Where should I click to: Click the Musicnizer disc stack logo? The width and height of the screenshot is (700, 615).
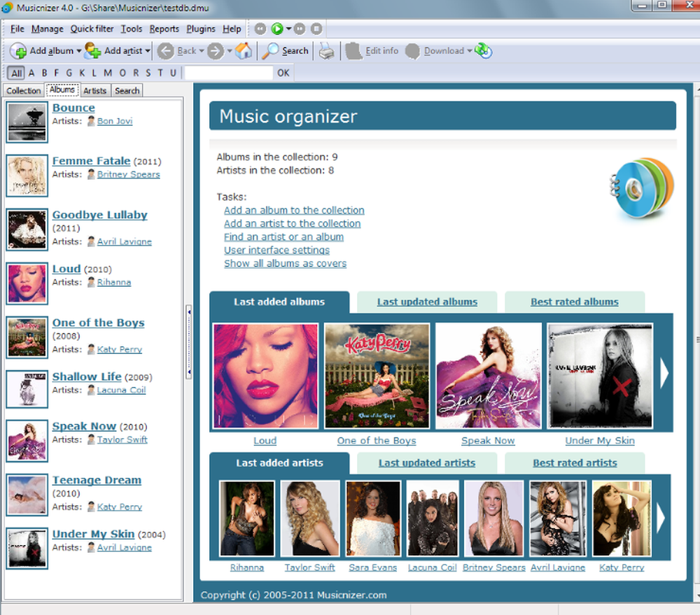coord(643,188)
